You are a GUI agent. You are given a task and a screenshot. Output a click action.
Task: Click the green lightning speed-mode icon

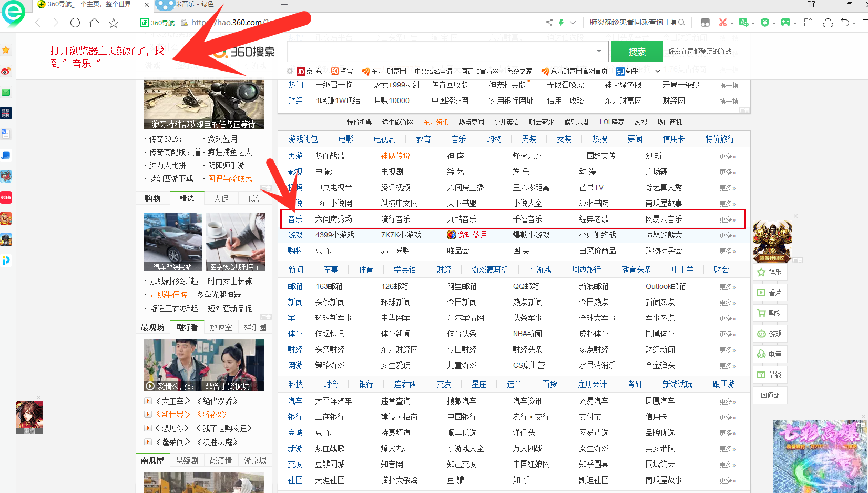(x=561, y=23)
